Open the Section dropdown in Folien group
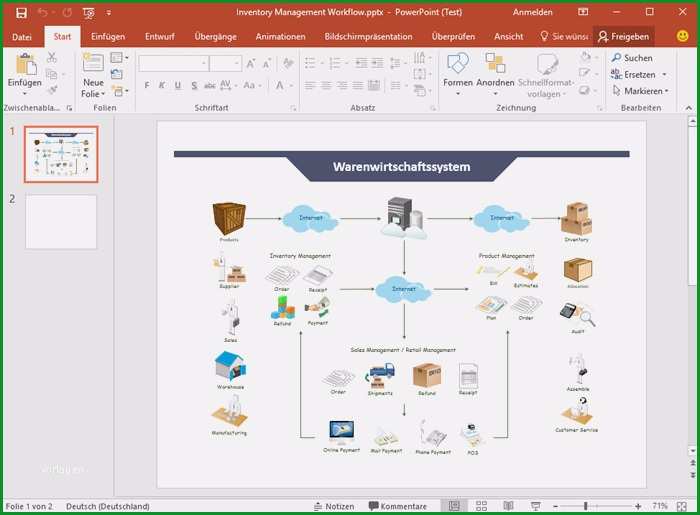The image size is (700, 515). click(x=121, y=91)
